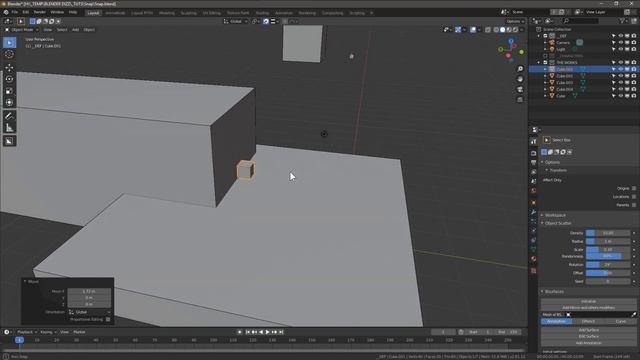Enable the Parents checkbox
This screenshot has height=360, width=640.
coord(634,205)
